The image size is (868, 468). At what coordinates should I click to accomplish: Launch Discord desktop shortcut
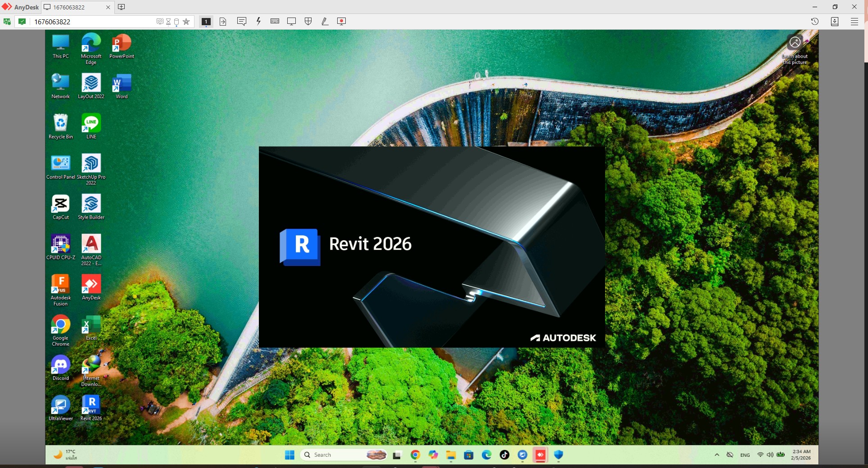[x=61, y=368]
